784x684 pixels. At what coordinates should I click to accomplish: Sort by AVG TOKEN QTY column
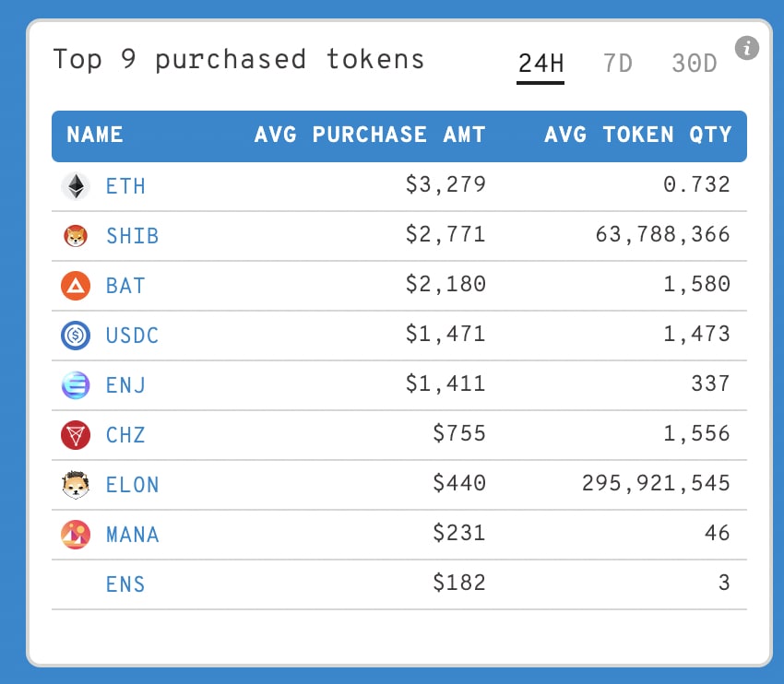pos(638,135)
